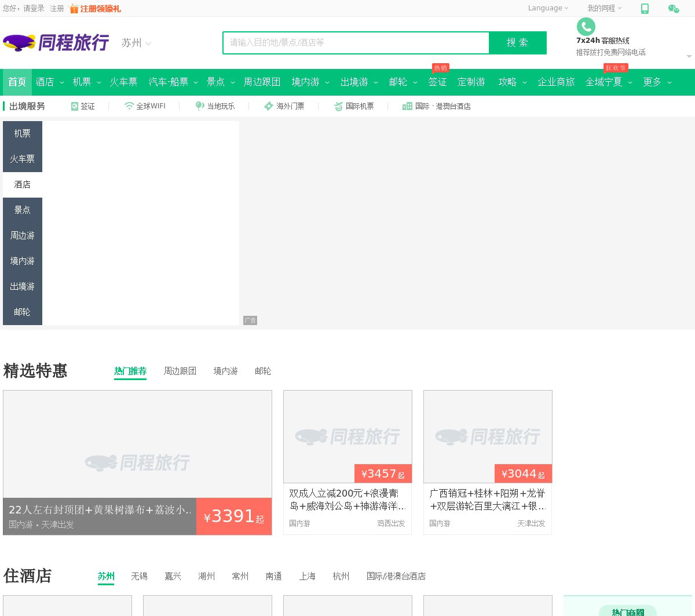
Task: Click the 请登录 login link
Action: pyautogui.click(x=34, y=9)
